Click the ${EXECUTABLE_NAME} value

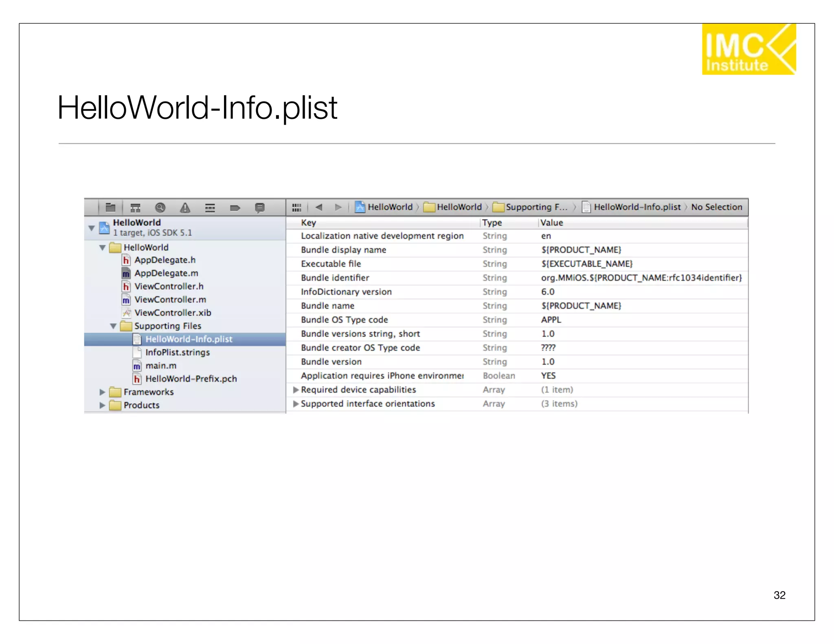point(587,264)
